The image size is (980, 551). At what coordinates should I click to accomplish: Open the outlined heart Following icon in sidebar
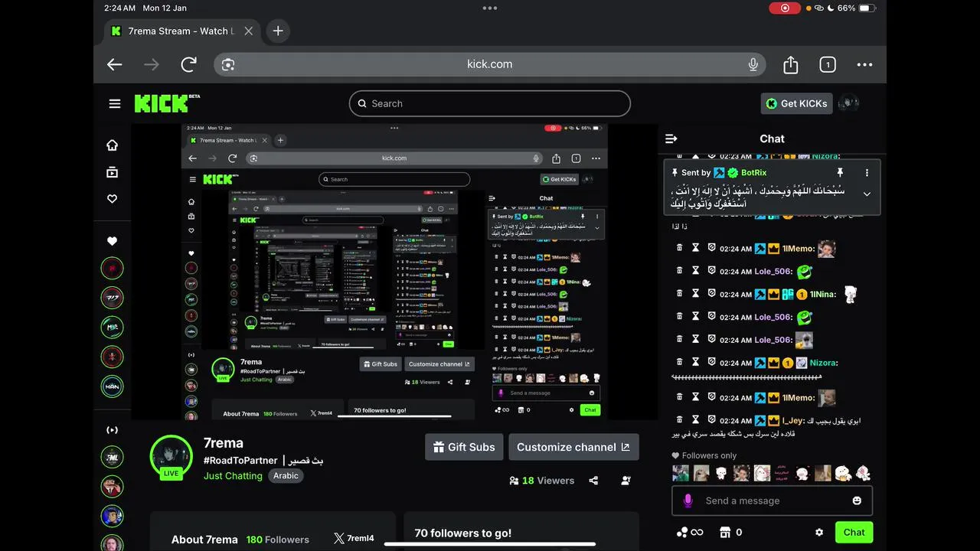coord(113,199)
